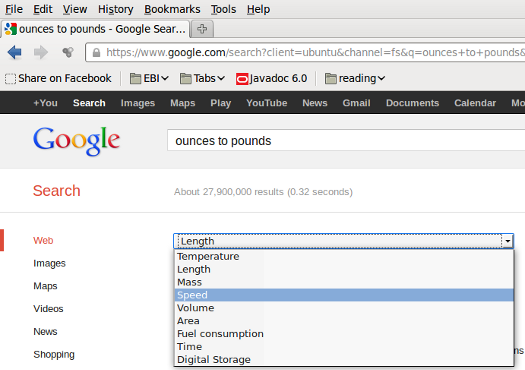Open Gmail in Google bar
Viewport: 525px width, 370px height.
[356, 103]
